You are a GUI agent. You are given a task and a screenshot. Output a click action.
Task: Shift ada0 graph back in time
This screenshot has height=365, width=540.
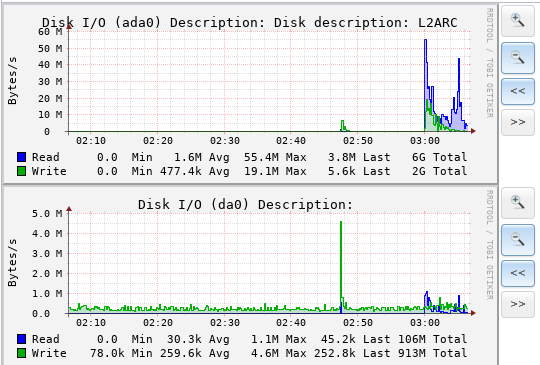(x=518, y=91)
